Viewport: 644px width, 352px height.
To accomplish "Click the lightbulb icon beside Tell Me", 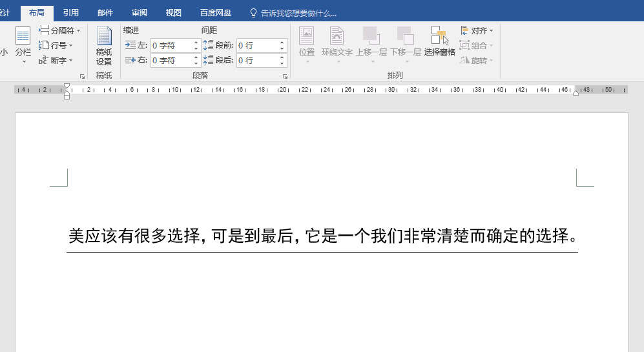I will [x=253, y=13].
